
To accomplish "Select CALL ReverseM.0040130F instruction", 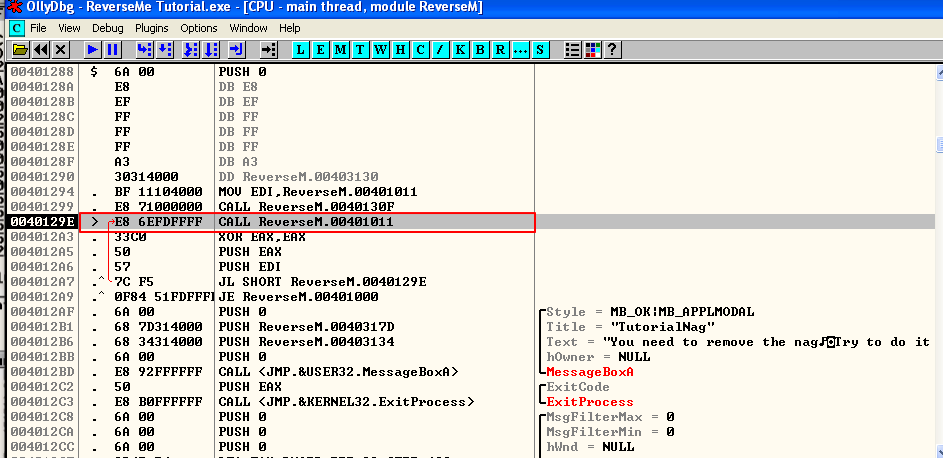I will [306, 207].
